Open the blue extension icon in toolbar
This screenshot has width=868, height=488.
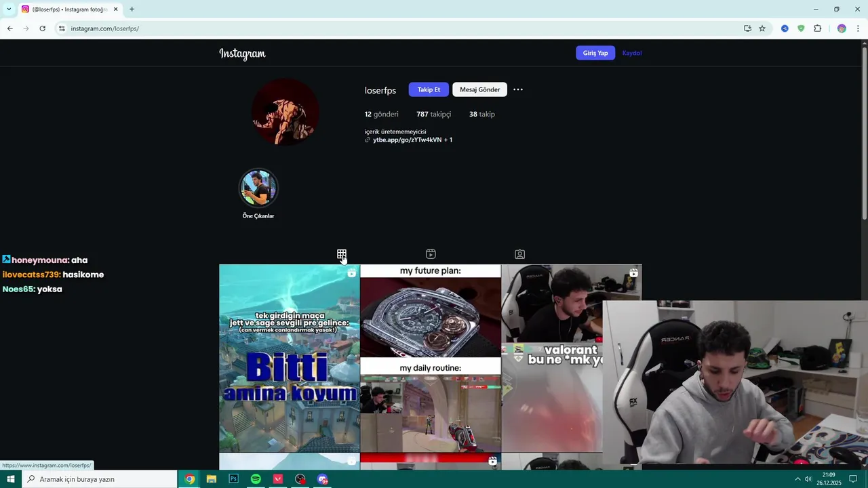click(785, 28)
